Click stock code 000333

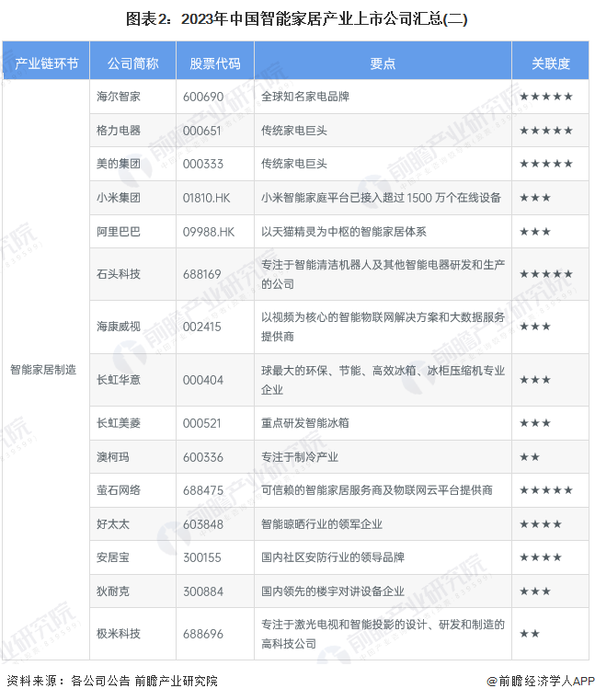click(203, 164)
